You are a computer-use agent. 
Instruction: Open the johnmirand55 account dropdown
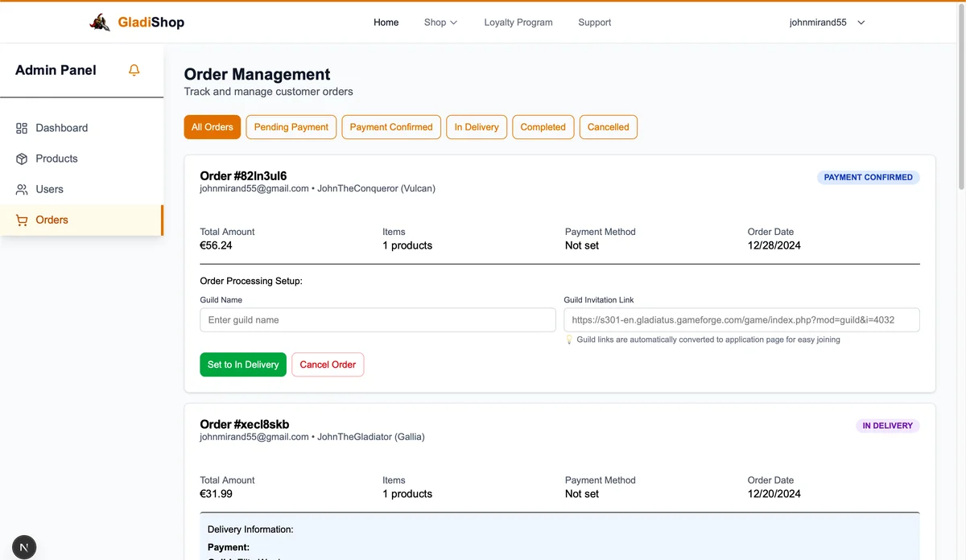click(827, 23)
